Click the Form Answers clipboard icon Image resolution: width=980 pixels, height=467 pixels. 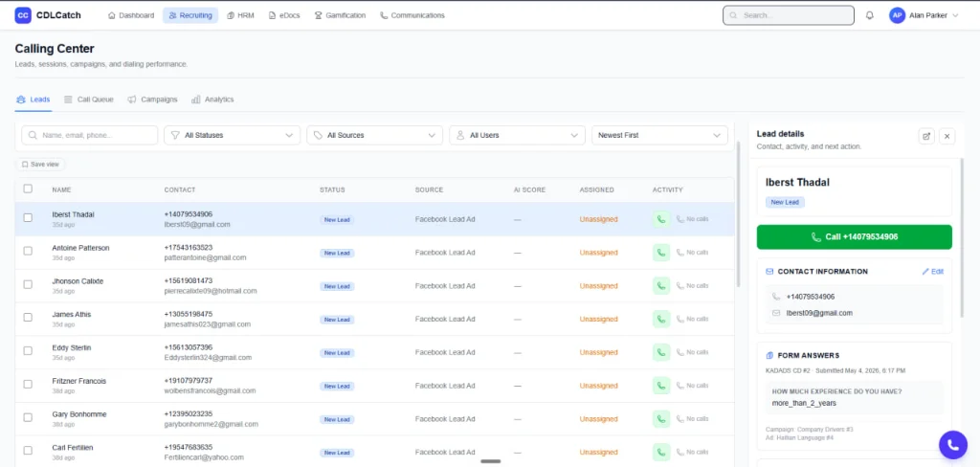click(769, 355)
